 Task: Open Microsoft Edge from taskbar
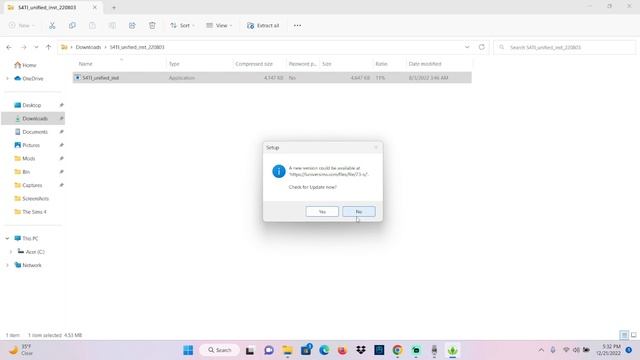pyautogui.click(x=324, y=350)
